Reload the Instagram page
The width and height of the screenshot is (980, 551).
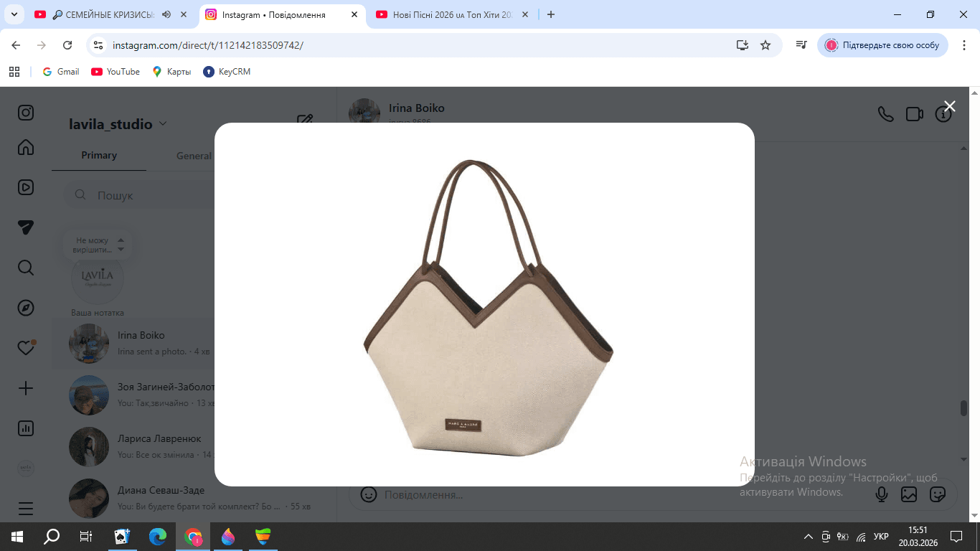click(67, 45)
